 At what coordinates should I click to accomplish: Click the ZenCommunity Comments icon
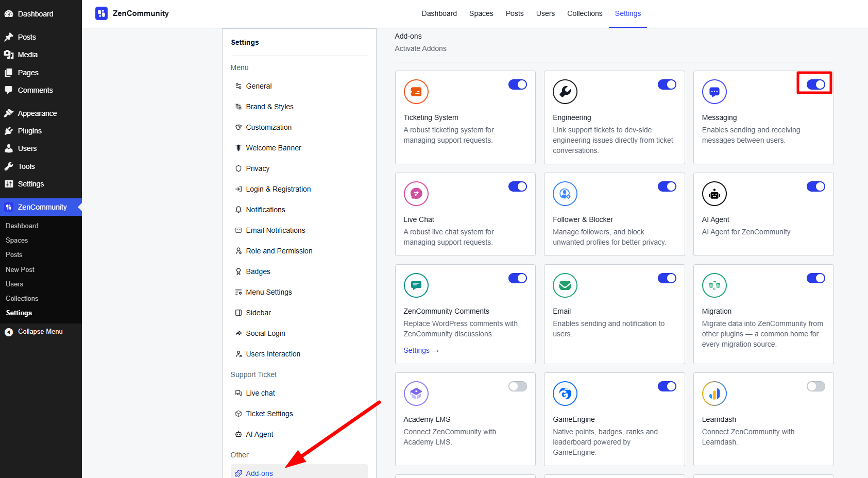pos(416,285)
